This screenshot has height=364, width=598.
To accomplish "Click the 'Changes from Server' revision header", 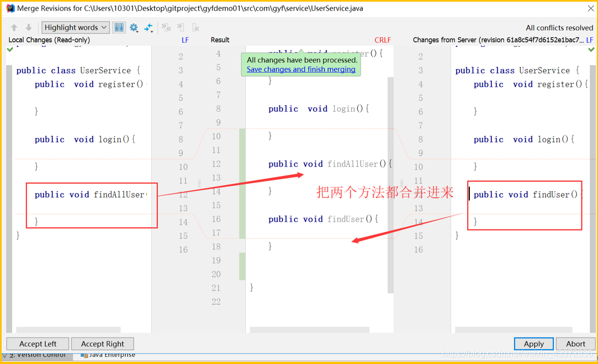I will (x=498, y=40).
